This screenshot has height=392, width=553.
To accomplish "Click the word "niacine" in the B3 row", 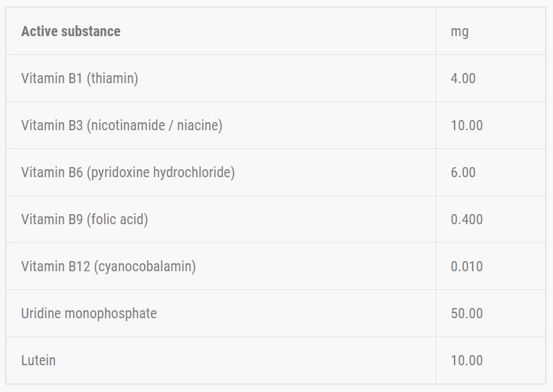I will [x=197, y=125].
